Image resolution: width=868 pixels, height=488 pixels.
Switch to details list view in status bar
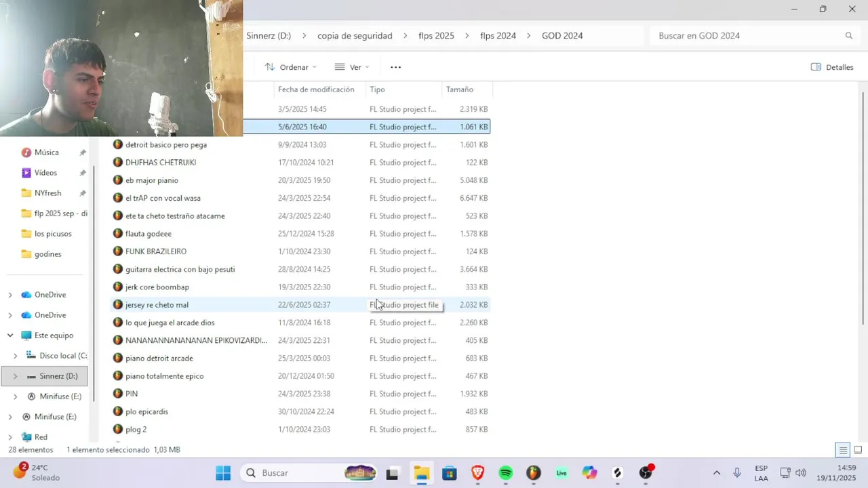(843, 450)
